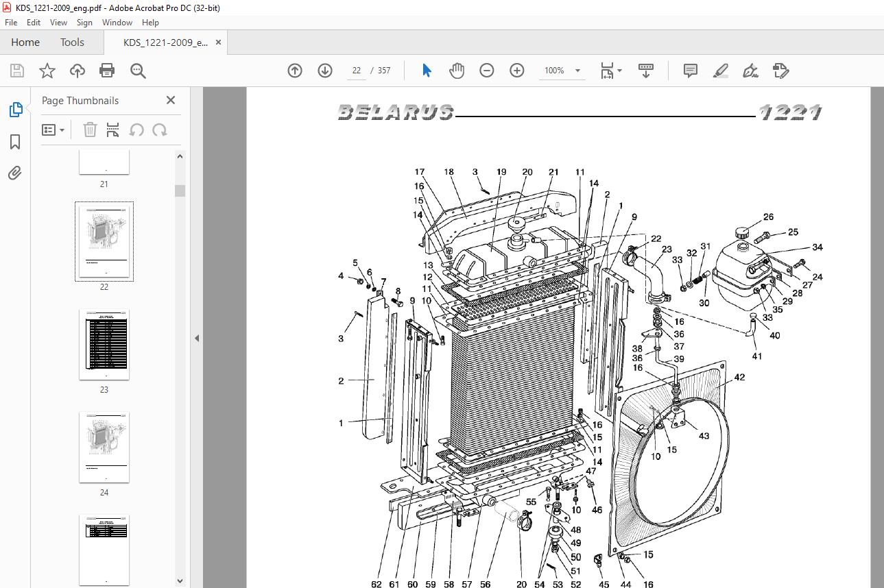884x588 pixels.
Task: Open the zoom level dropdown
Action: 577,71
